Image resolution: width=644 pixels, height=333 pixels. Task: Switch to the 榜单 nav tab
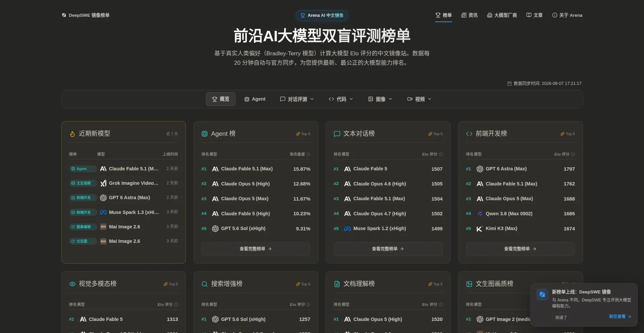click(x=443, y=15)
